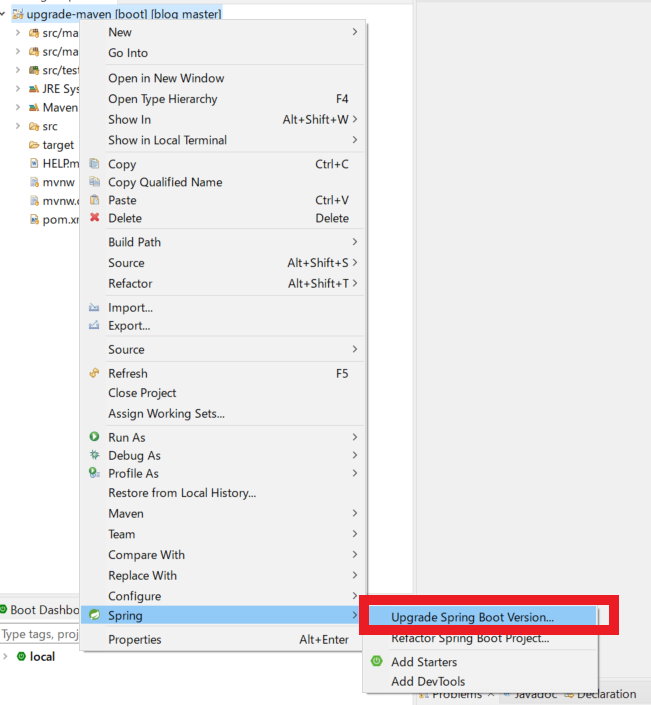Select Open in New Window
The height and width of the screenshot is (705, 651).
pyautogui.click(x=166, y=78)
